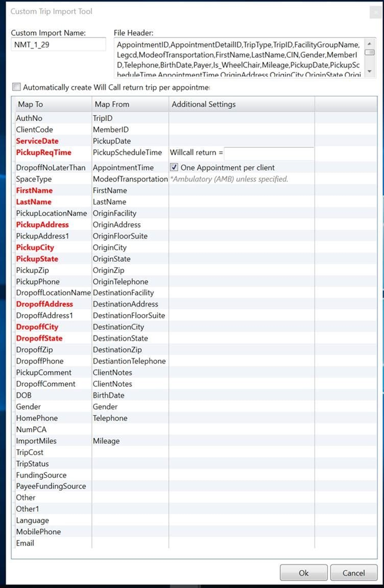Click the Cancel button
This screenshot has width=384, height=588.
353,573
